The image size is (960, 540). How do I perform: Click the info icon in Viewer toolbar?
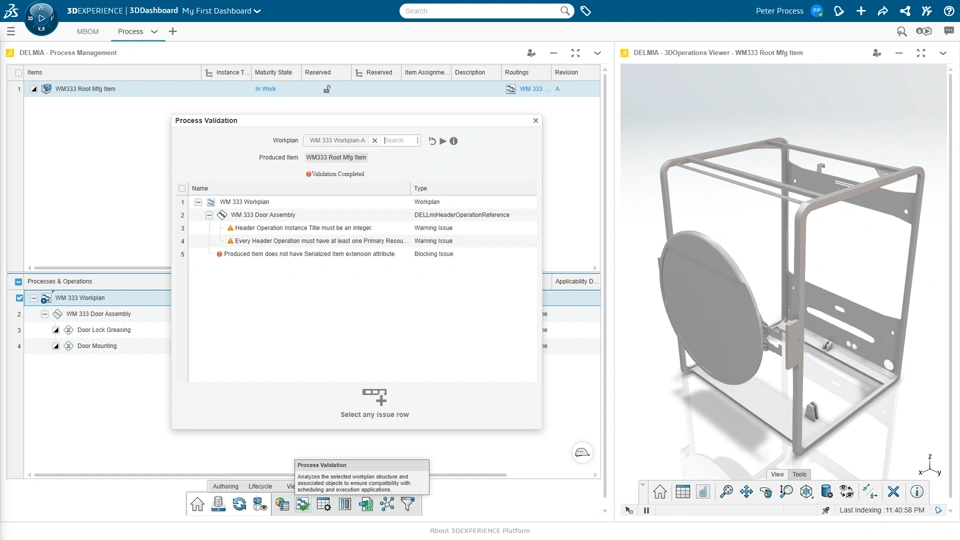pyautogui.click(x=917, y=492)
